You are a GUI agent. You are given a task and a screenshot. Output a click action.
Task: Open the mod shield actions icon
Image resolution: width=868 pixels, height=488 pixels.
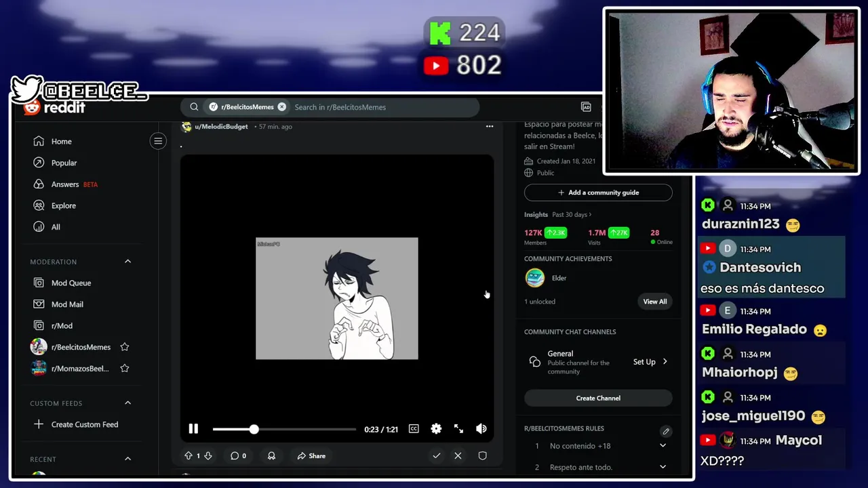click(x=482, y=456)
